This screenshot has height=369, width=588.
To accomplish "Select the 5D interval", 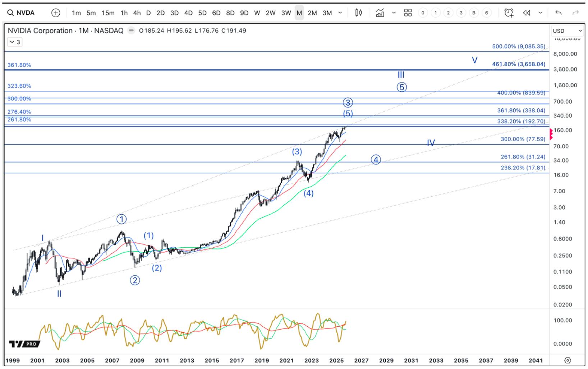I will (202, 13).
